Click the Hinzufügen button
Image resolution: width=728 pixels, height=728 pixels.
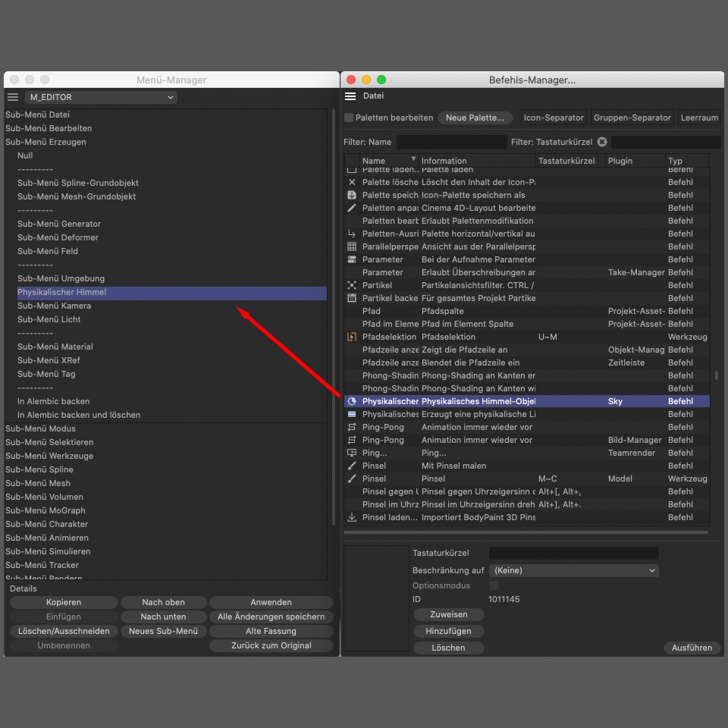[x=448, y=631]
